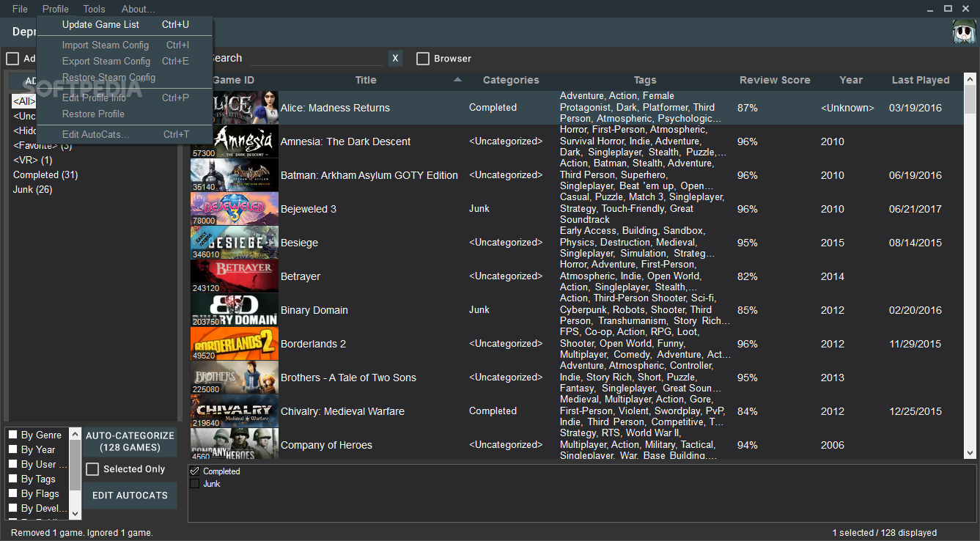Viewport: 980px width, 541px height.
Task: Open the About... menu
Action: tap(138, 9)
